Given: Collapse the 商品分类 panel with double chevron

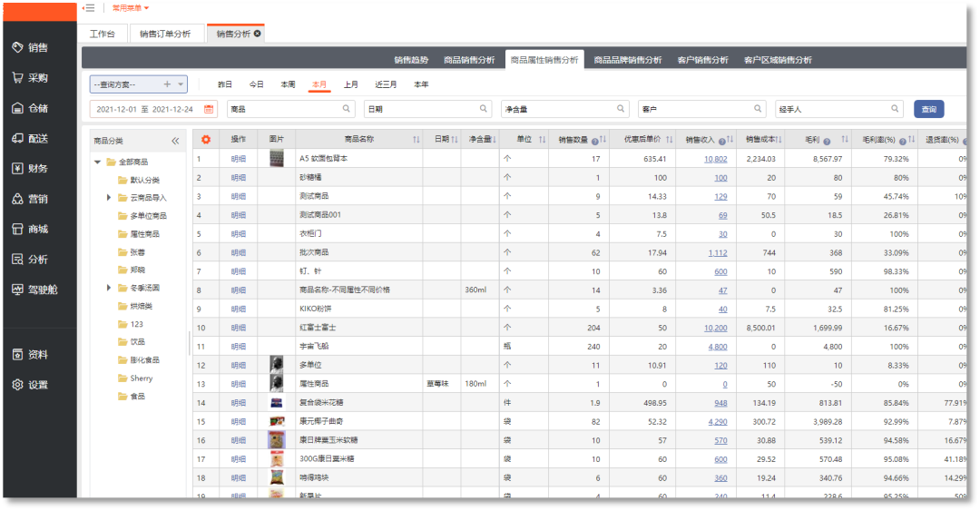Looking at the screenshot, I should tap(175, 141).
